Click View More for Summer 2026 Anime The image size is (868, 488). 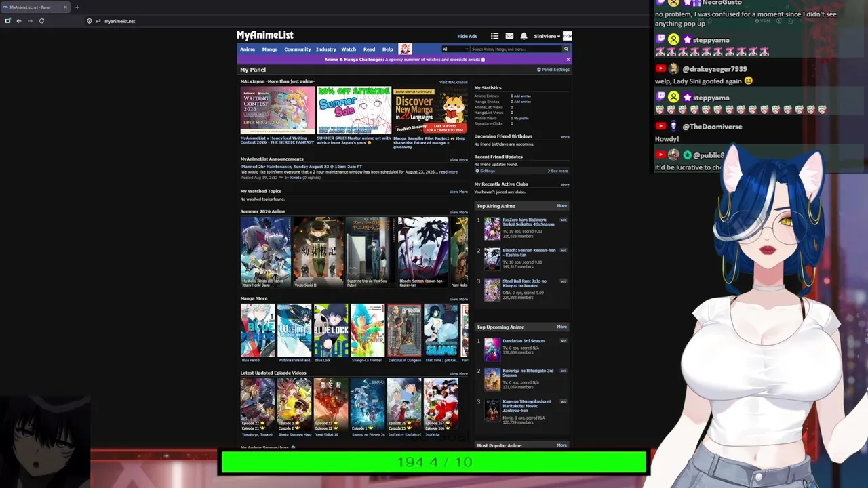coord(458,212)
